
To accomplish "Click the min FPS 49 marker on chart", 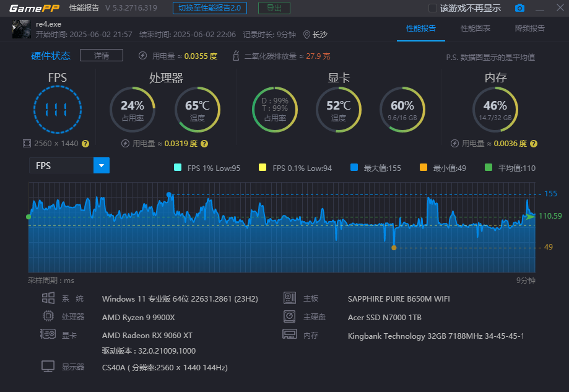I will [394, 248].
